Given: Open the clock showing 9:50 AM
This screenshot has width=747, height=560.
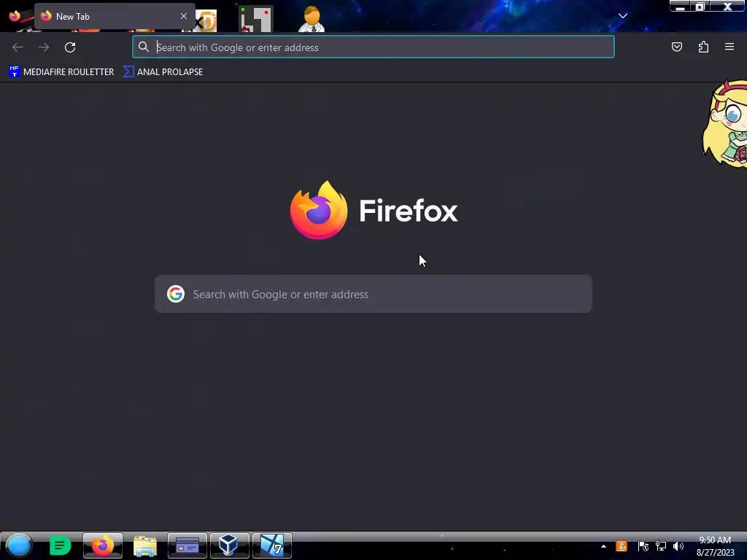Looking at the screenshot, I should [715, 545].
